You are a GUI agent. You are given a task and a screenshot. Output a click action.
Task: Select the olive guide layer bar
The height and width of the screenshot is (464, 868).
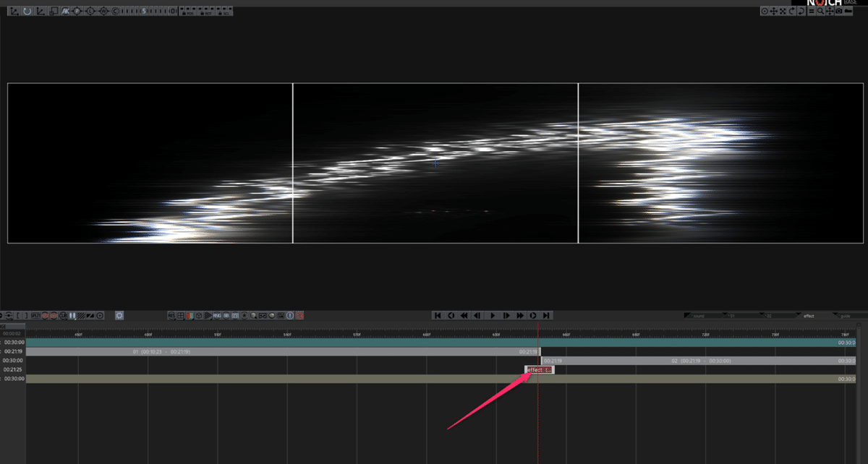point(441,379)
